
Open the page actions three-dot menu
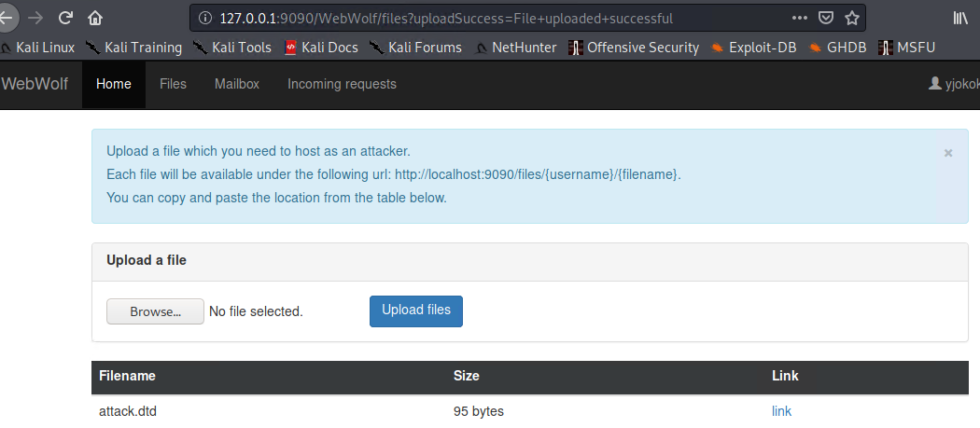pyautogui.click(x=800, y=18)
